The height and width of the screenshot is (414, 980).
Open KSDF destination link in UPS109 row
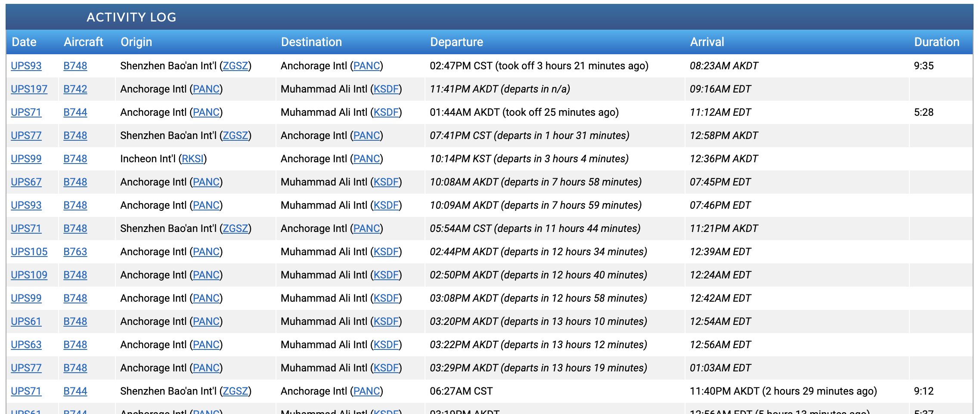[386, 275]
